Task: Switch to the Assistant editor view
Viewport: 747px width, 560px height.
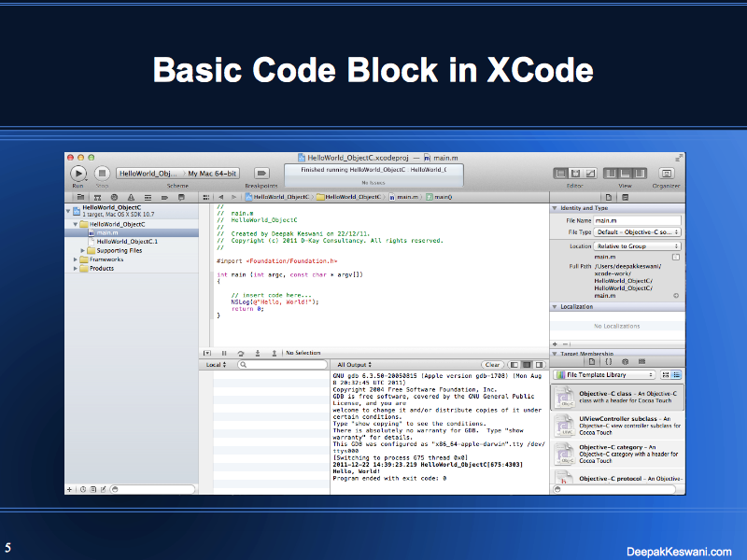Action: point(576,174)
